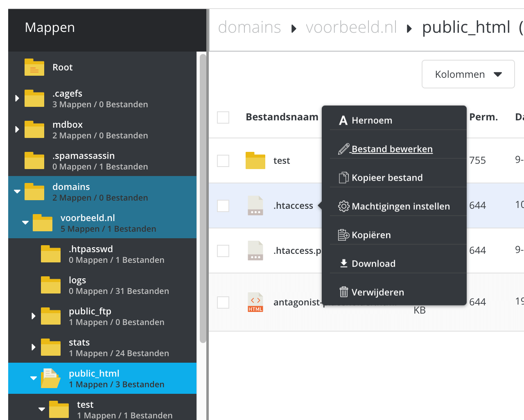Viewport: 524px width, 420px height.
Task: Expand the stats folder arrow
Action: [33, 347]
